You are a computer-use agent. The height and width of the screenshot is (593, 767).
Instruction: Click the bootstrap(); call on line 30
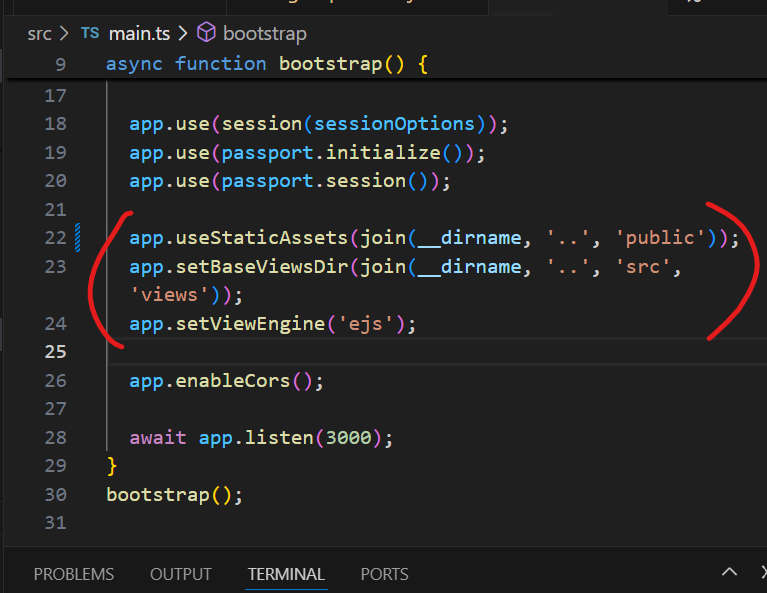coord(174,495)
